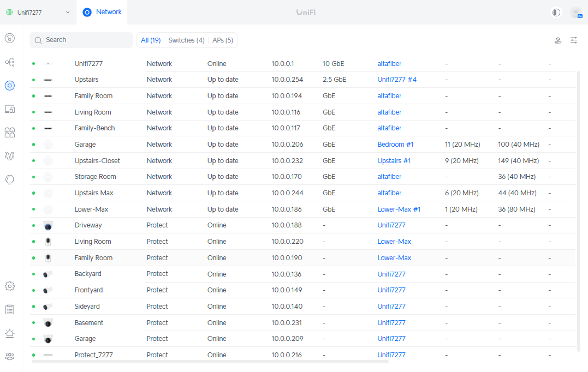This screenshot has height=372, width=588.
Task: Click the 11 (20 MHz) channel value
Action: (x=462, y=144)
